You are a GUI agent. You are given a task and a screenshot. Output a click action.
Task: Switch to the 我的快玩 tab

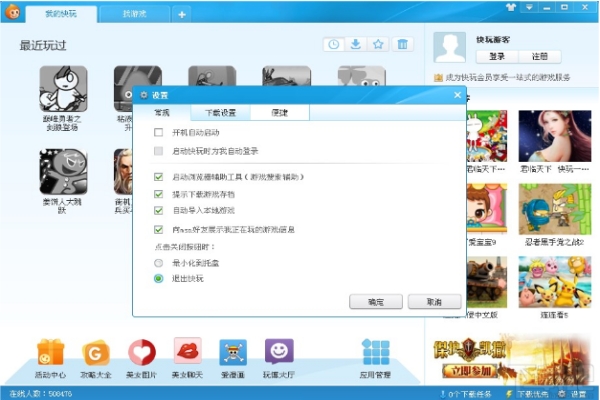pos(61,14)
